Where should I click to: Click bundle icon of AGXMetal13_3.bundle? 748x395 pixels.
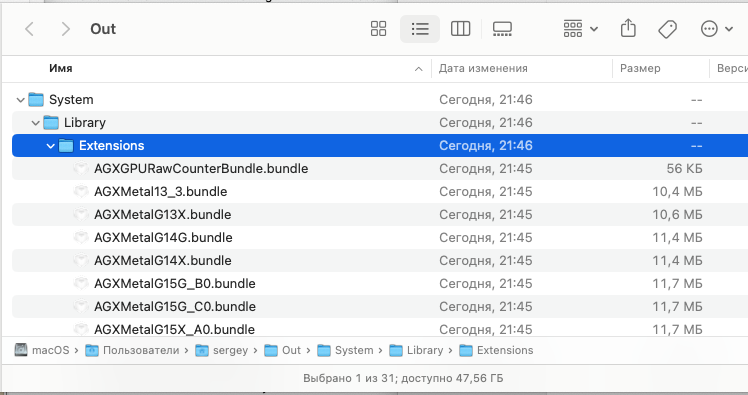(x=81, y=191)
